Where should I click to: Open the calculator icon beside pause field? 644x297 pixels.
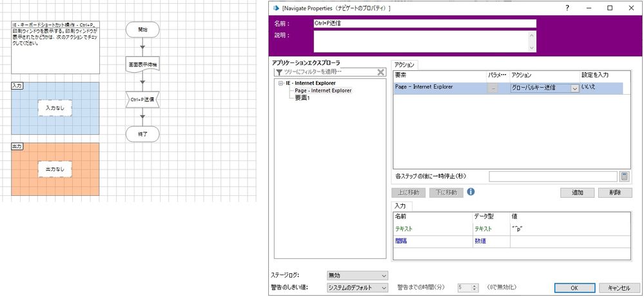coord(624,176)
